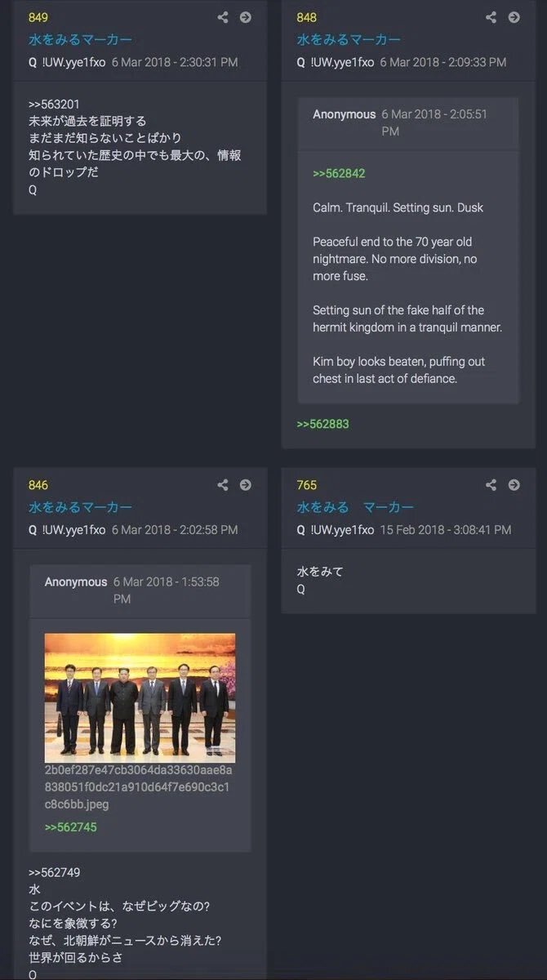The height and width of the screenshot is (980, 547).
Task: Open post 848 with arrow icon
Action: (x=514, y=17)
